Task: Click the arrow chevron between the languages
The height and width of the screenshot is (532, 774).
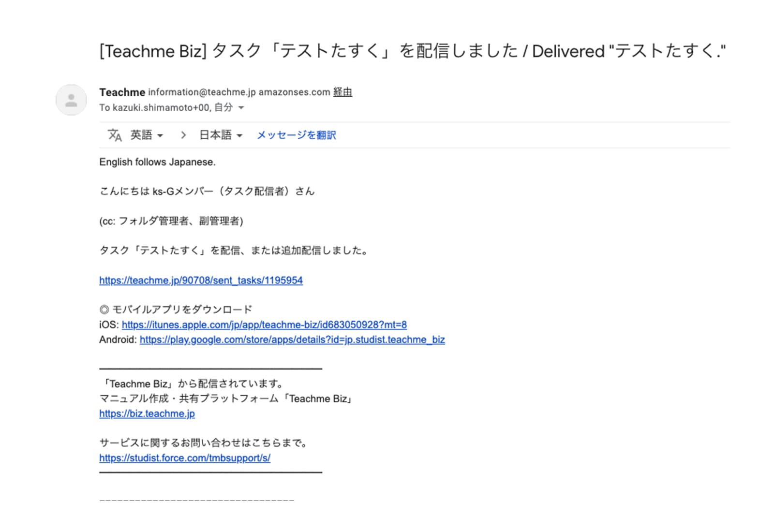Action: tap(183, 135)
